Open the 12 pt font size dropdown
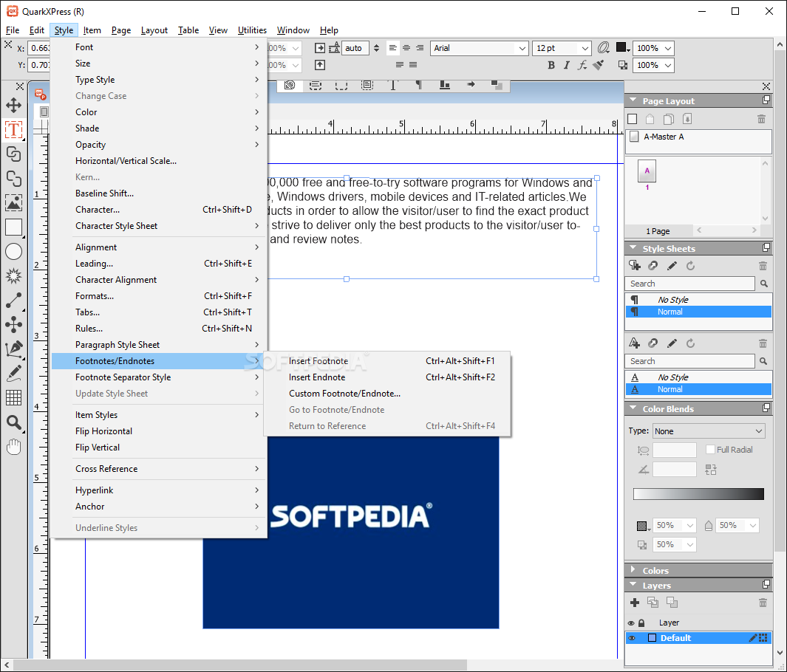The width and height of the screenshot is (787, 672). click(585, 48)
